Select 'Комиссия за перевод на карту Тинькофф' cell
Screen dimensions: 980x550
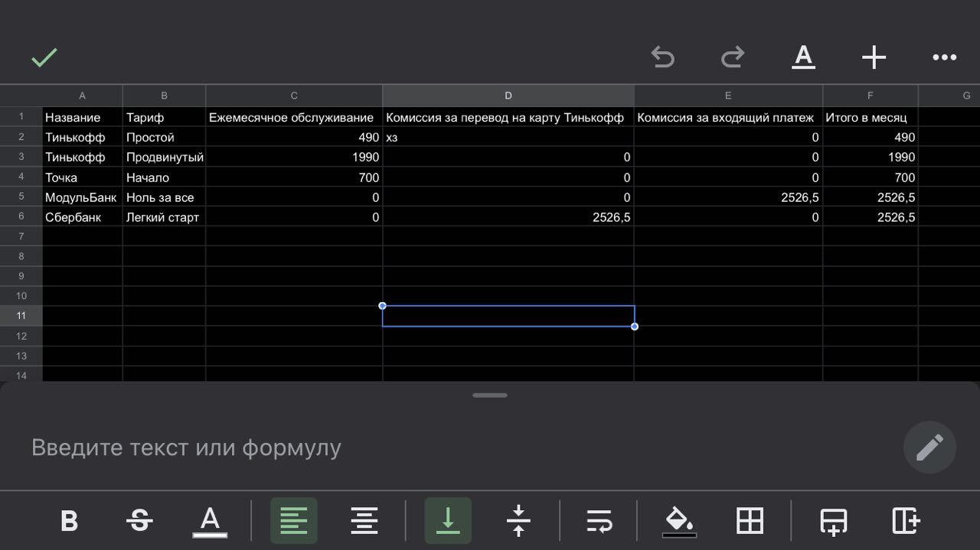(x=508, y=117)
